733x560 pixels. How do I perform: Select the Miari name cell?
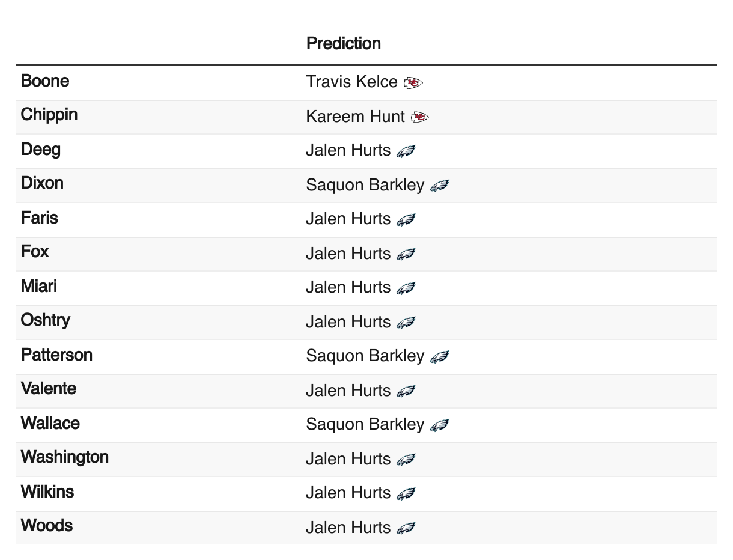(39, 286)
